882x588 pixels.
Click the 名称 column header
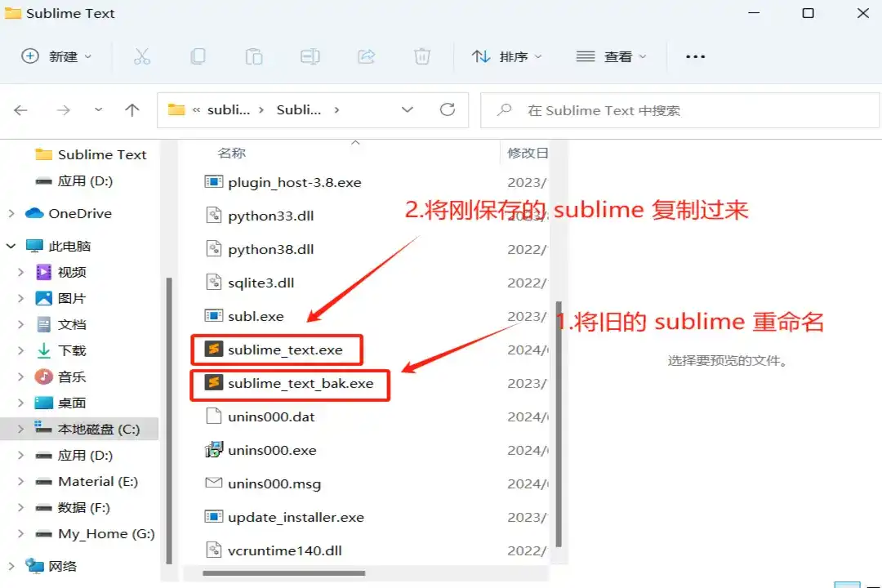232,153
